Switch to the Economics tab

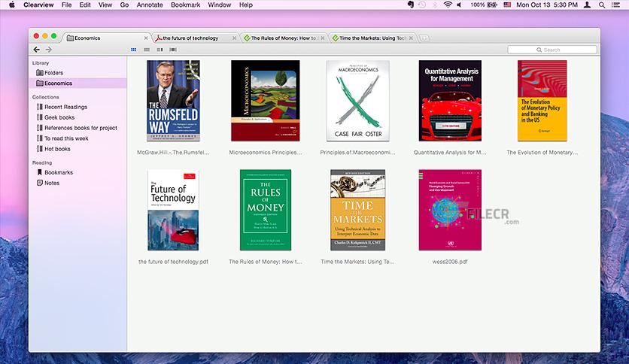(x=106, y=38)
